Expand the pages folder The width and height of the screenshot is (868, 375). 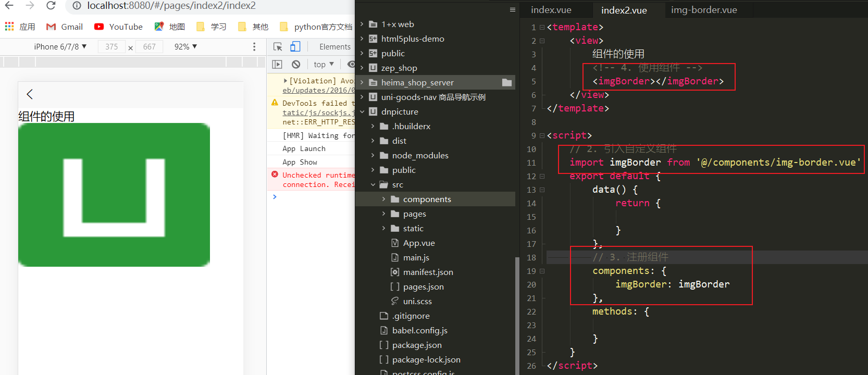pyautogui.click(x=384, y=214)
